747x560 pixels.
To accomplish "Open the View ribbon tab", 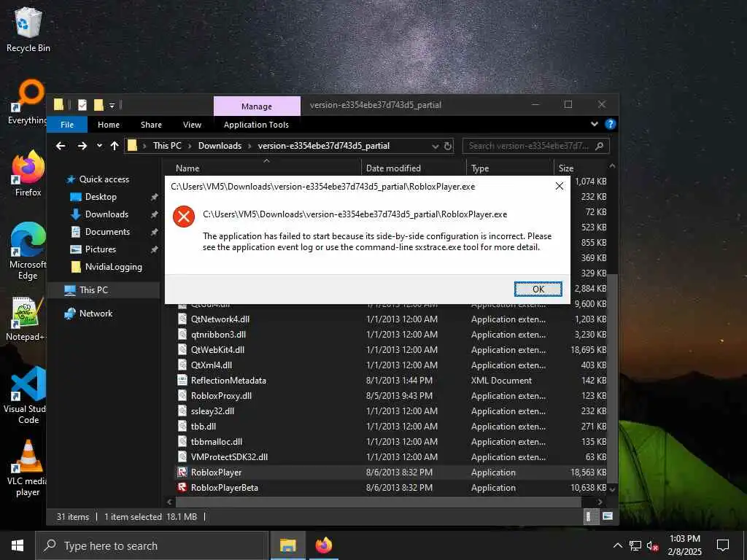I will [192, 125].
